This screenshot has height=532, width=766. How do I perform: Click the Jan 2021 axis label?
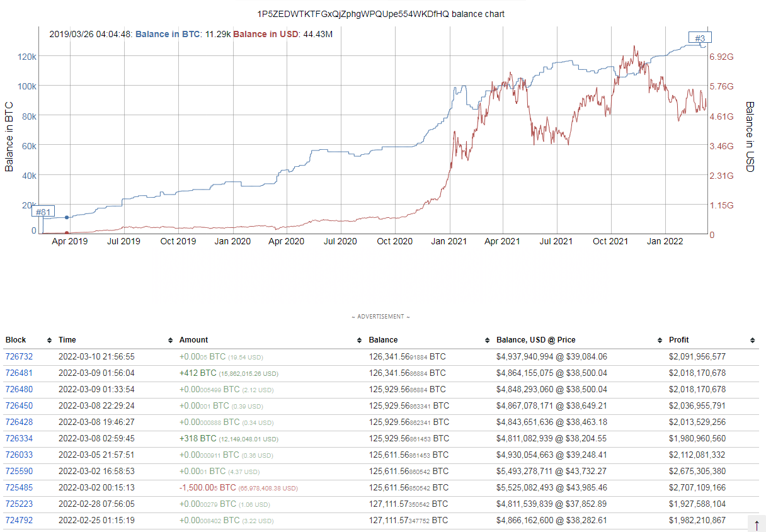[449, 241]
